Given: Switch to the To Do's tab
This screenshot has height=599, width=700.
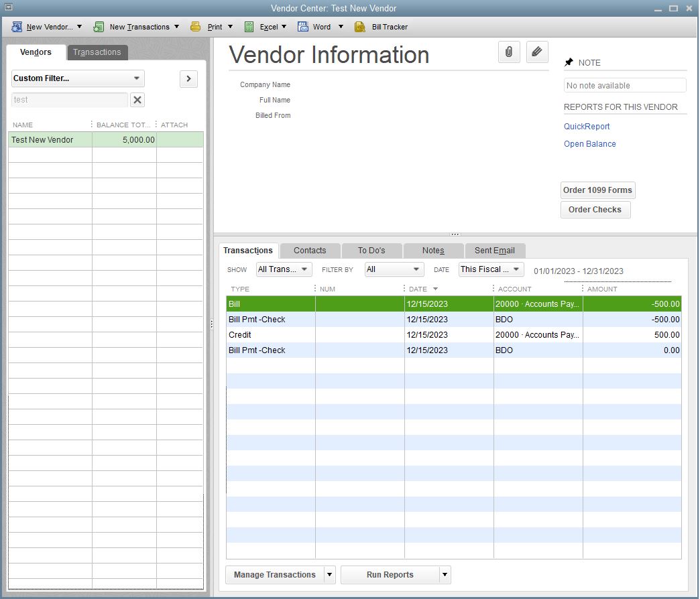Looking at the screenshot, I should click(x=371, y=251).
